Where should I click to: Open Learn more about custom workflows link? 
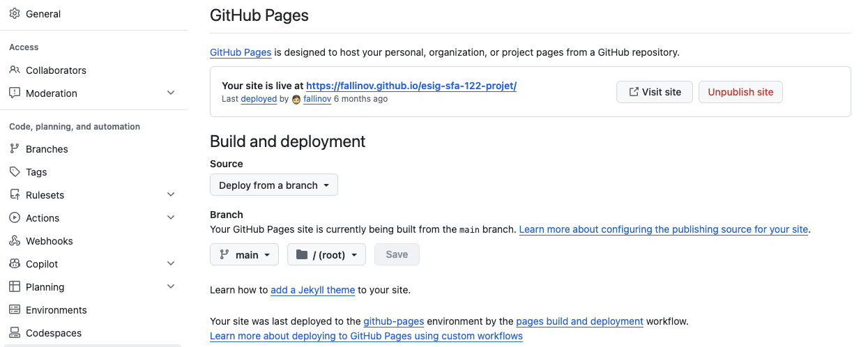click(x=366, y=336)
